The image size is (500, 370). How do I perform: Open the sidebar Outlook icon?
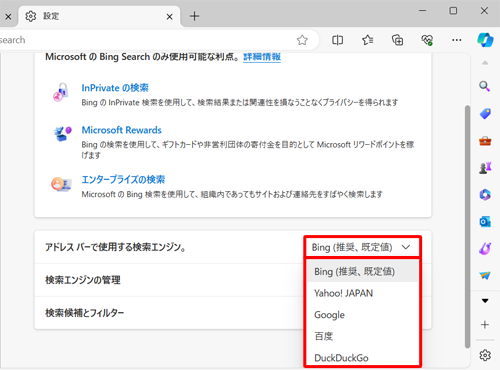[485, 221]
